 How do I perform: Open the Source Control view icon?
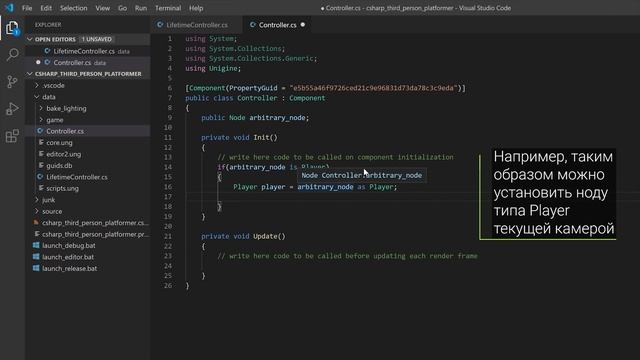(12, 82)
